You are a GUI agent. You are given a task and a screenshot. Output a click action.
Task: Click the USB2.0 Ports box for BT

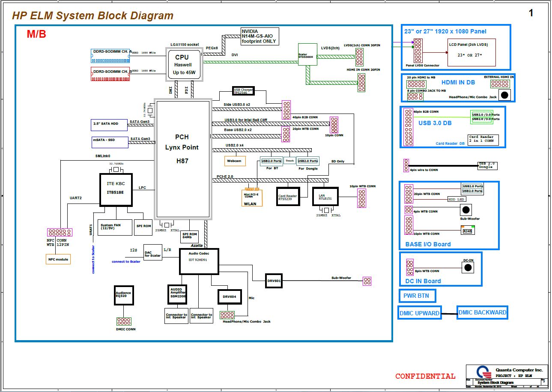click(x=271, y=161)
